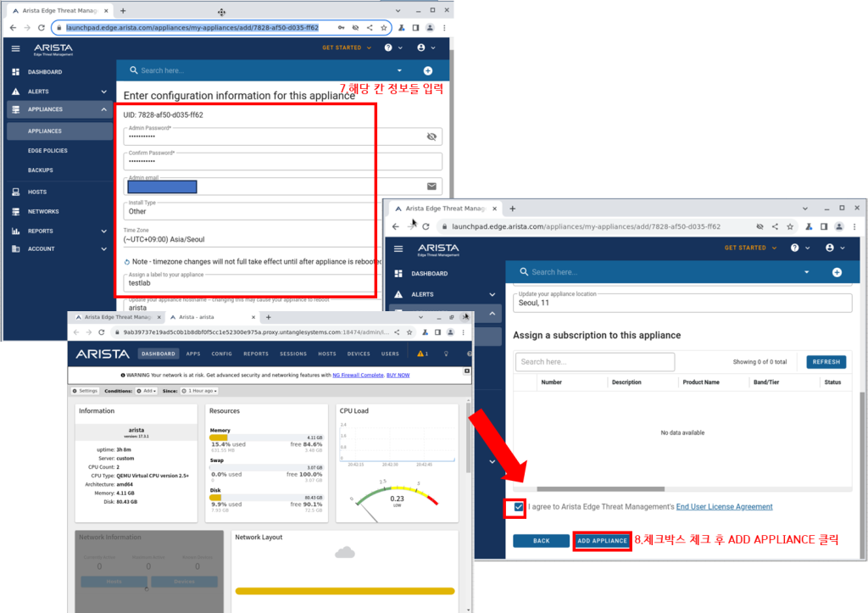This screenshot has width=868, height=613.
Task: Open the USERS tab in NG Firewall navbar
Action: [390, 354]
